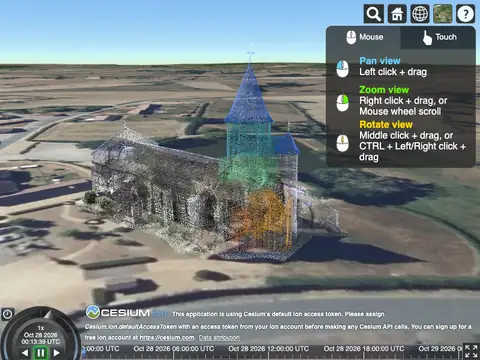Play animation in reverse

[x=25, y=353]
